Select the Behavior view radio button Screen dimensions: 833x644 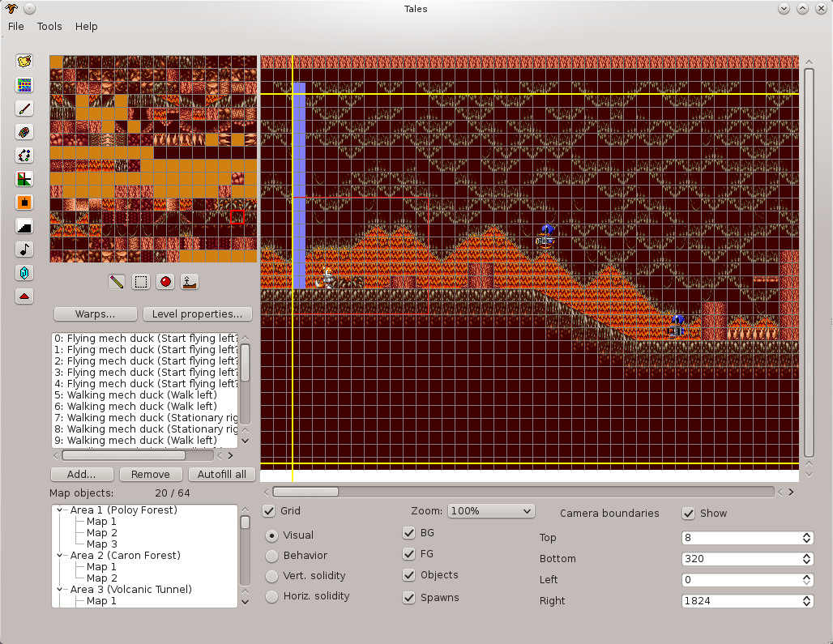point(272,557)
